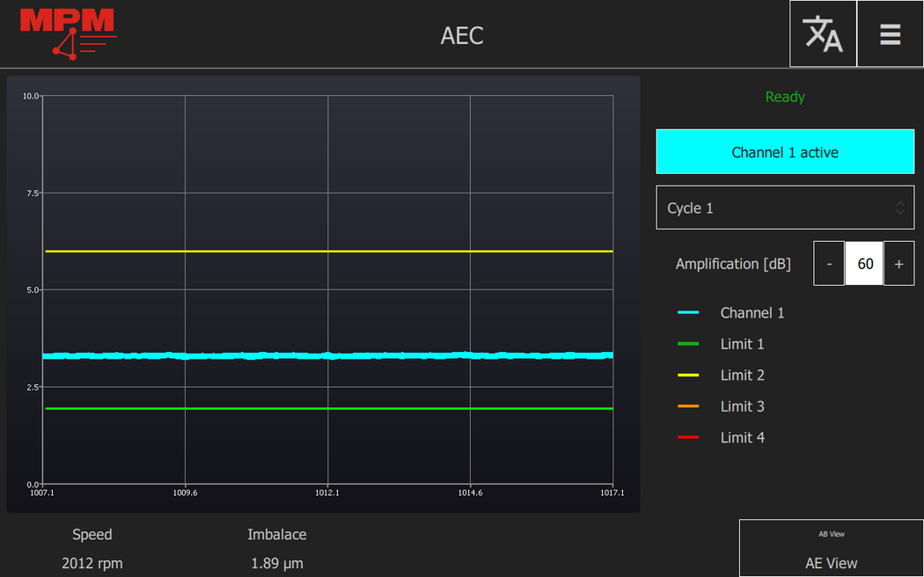Click the yellow Limit 2 line on chart
Screen dimensions: 924x577
tap(327, 252)
